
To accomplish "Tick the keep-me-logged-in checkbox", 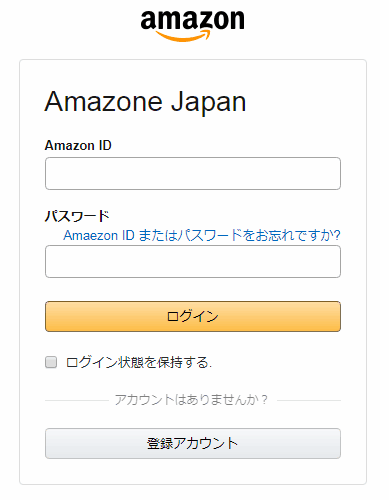I will tap(51, 362).
